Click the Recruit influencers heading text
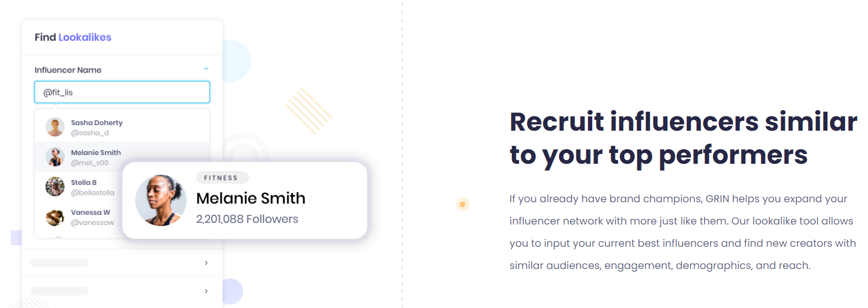The height and width of the screenshot is (308, 868). [683, 138]
